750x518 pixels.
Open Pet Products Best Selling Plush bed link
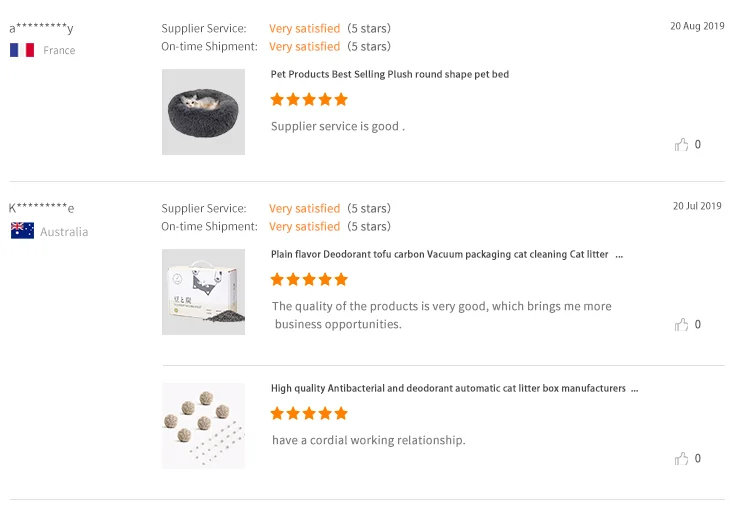click(390, 74)
